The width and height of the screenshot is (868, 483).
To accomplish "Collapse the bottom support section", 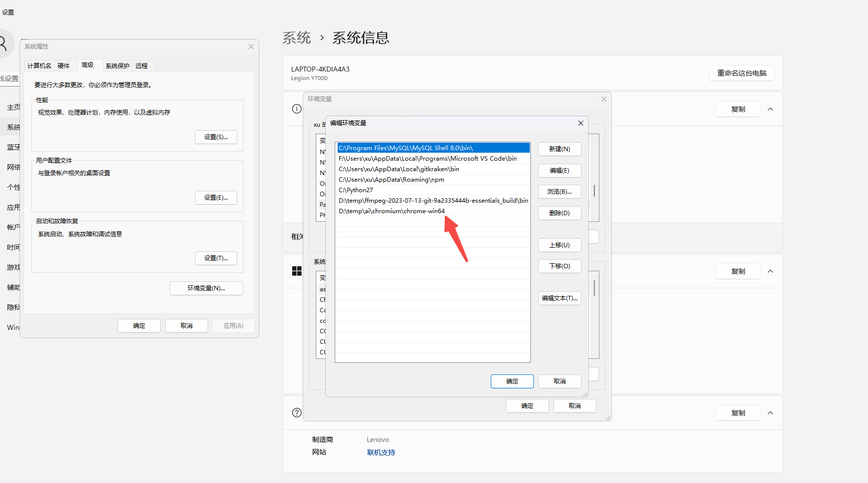I will pyautogui.click(x=770, y=412).
